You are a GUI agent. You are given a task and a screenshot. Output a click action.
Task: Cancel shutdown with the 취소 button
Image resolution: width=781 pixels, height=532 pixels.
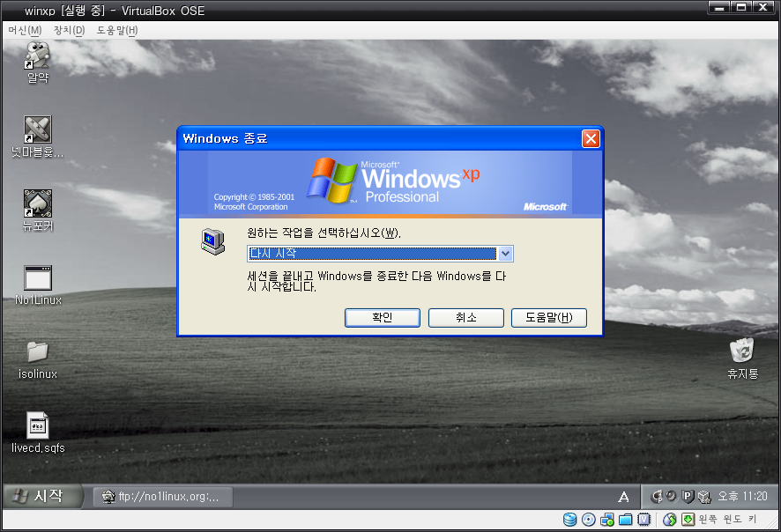coord(466,317)
